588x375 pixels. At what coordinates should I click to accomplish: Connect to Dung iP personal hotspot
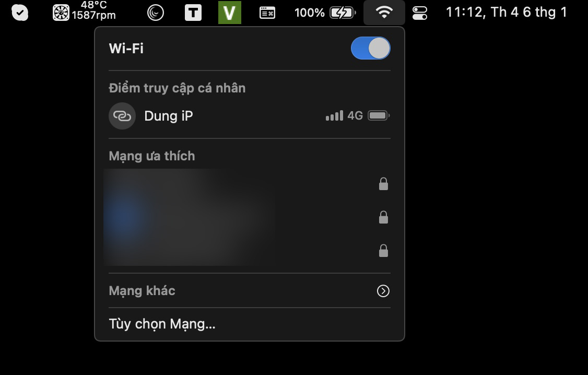point(250,116)
